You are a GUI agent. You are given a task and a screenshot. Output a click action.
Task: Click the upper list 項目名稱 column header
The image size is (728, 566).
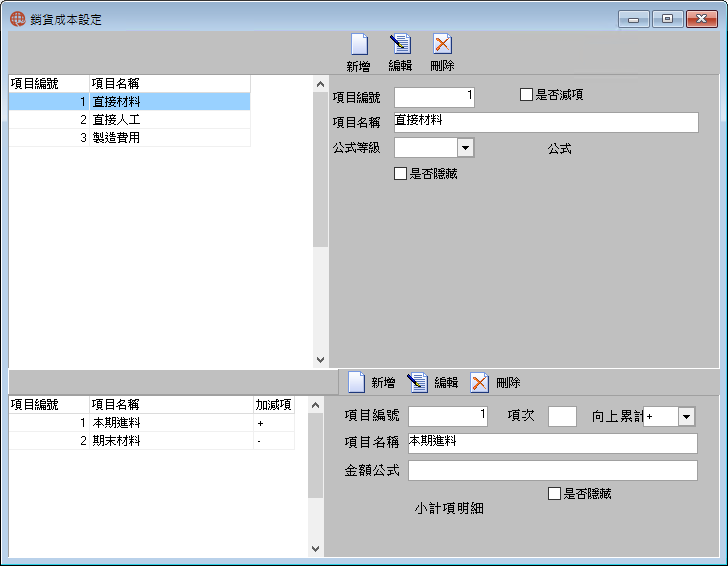tap(170, 84)
